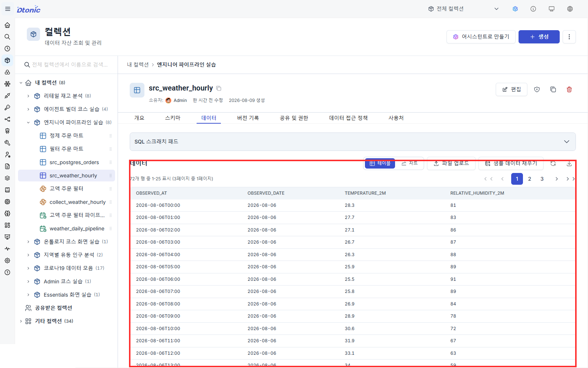Expand the SQL 스크래치 패드 panel
Image resolution: width=588 pixels, height=368 pixels.
353,142
